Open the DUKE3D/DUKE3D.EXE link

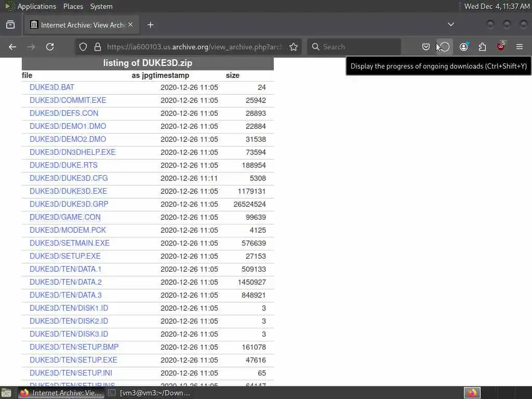pyautogui.click(x=68, y=191)
